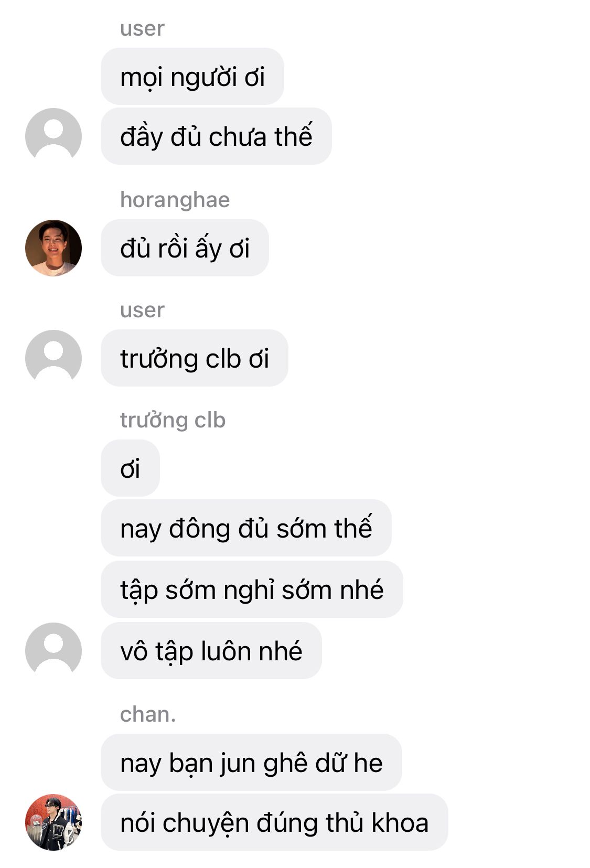Screen dimensions: 590x868
Task: Select the 'đủ rồi ấy ơi' bubble
Action: 185,248
